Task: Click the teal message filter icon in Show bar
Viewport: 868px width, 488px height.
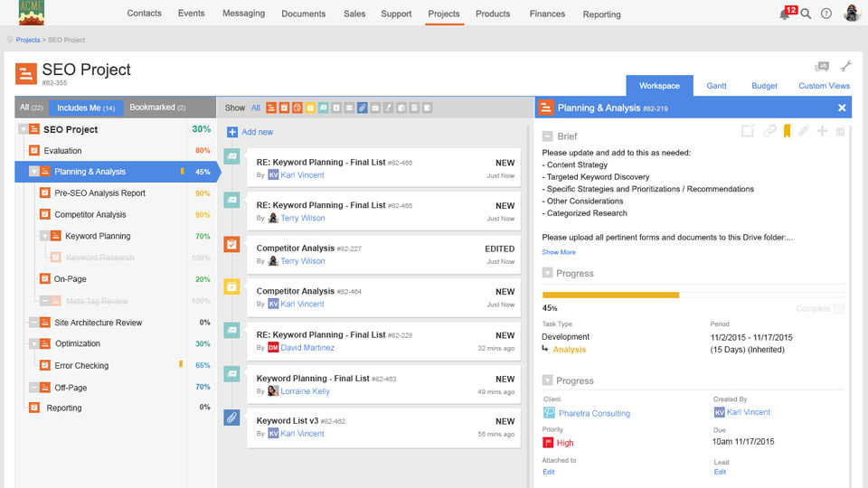Action: click(x=324, y=108)
